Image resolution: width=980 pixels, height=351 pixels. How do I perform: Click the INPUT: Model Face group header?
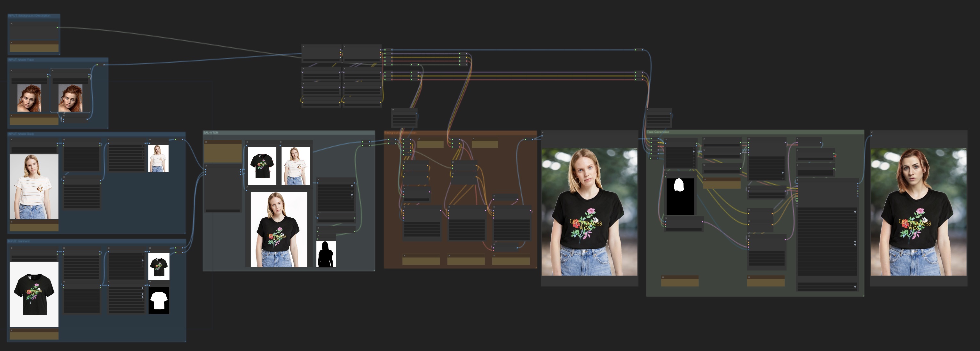click(x=21, y=60)
